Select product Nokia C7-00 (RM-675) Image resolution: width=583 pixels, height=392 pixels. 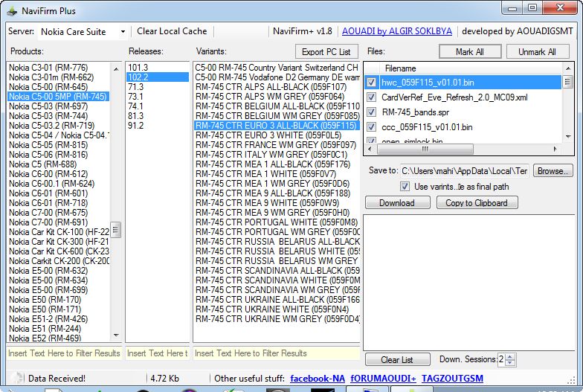pos(58,213)
